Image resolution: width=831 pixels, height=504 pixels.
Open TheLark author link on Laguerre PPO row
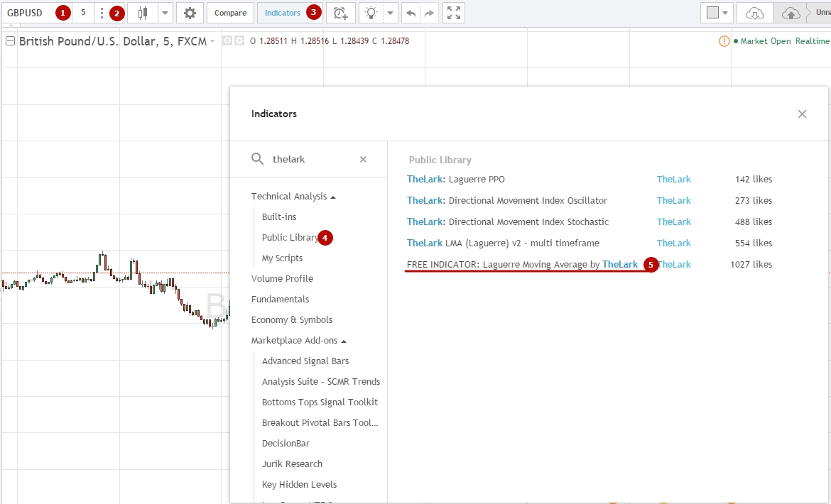(x=673, y=180)
